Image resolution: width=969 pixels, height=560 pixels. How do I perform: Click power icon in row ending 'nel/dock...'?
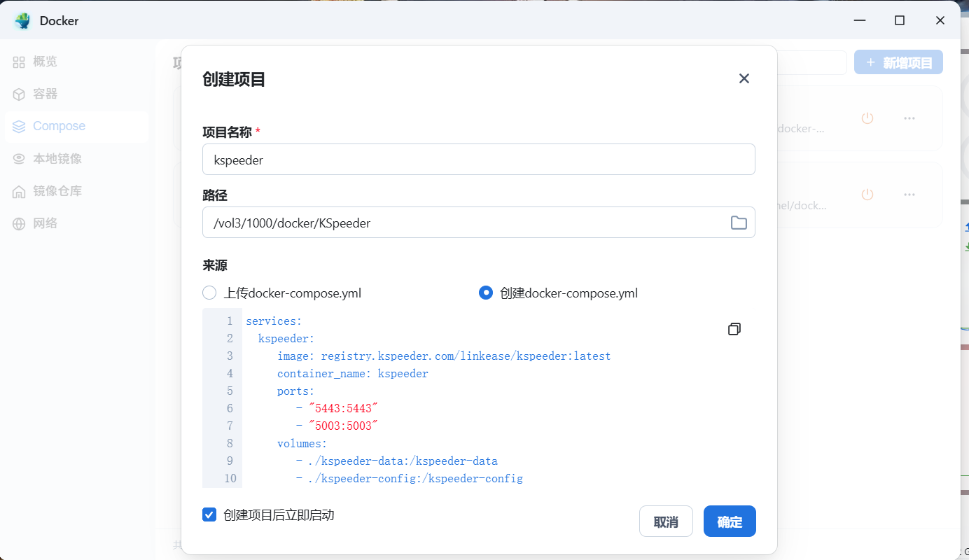[867, 194]
